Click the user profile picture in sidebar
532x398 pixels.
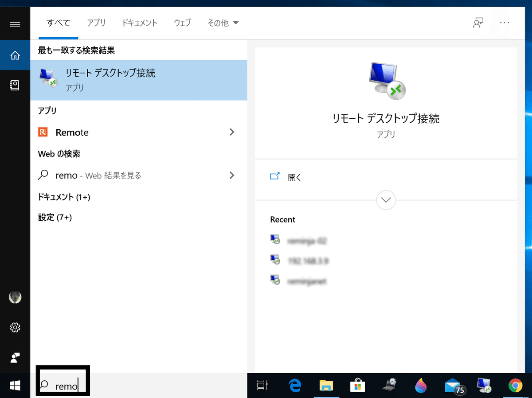point(15,297)
